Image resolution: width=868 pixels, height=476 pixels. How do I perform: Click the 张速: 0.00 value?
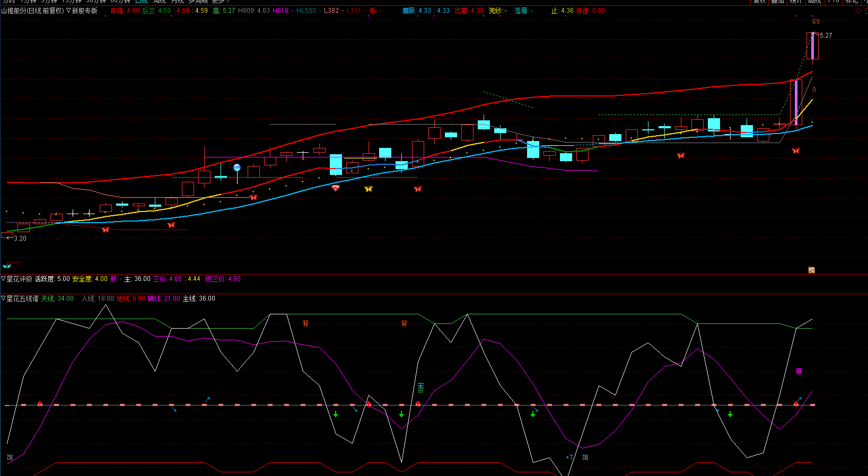coord(591,11)
